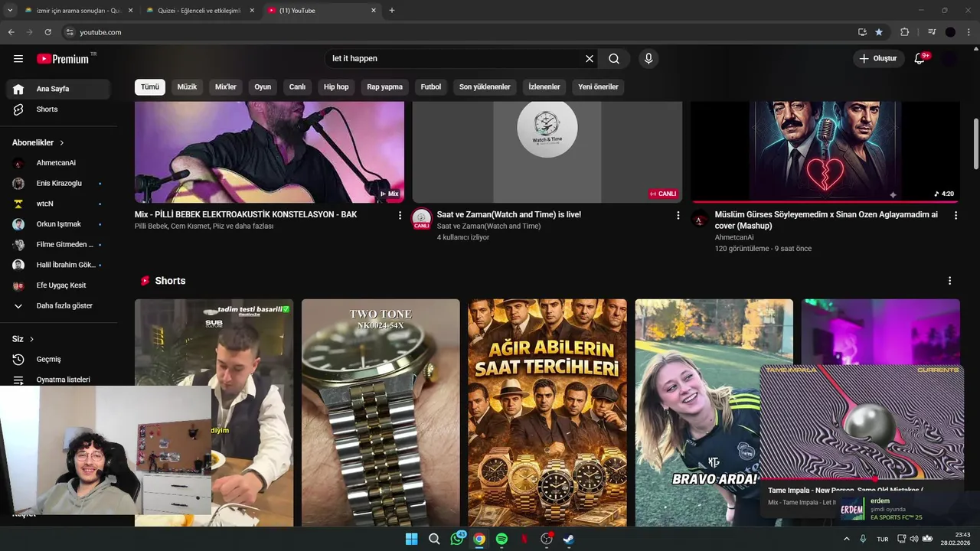The width and height of the screenshot is (980, 551).
Task: Select the Futbol filter chip
Action: [x=431, y=87]
